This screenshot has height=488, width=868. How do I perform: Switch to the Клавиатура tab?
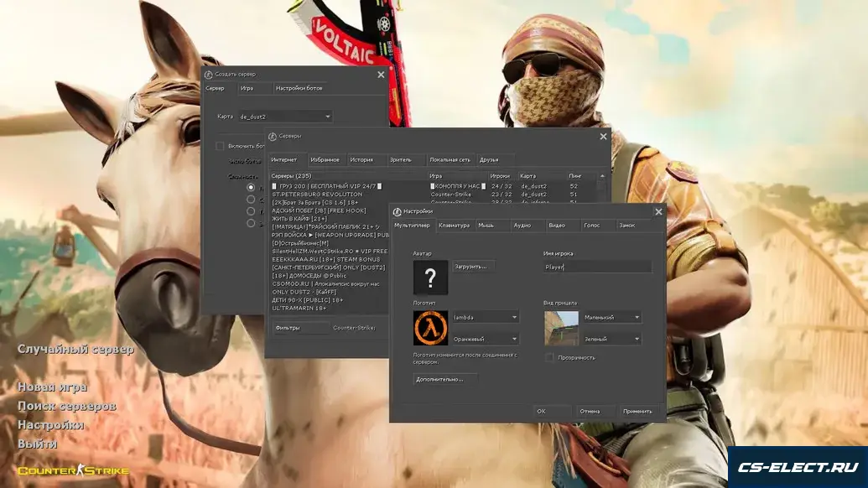pos(454,226)
